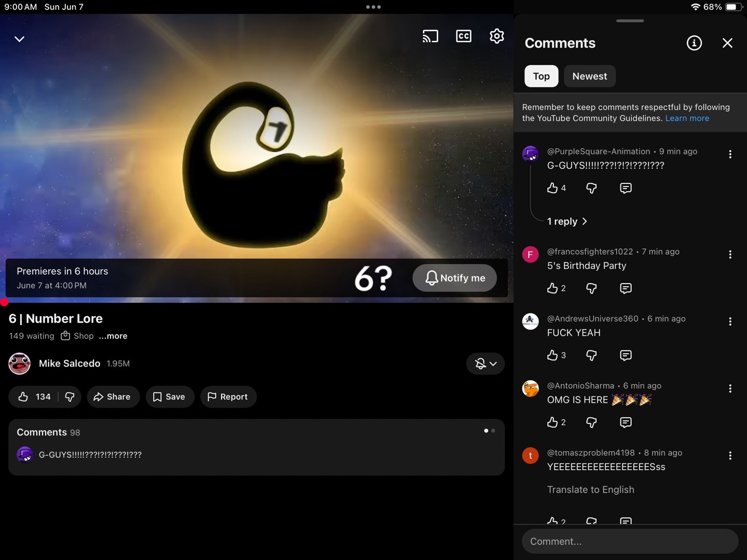Open @tomaszproblem4198 profile avatar
The height and width of the screenshot is (560, 747).
coord(530,455)
